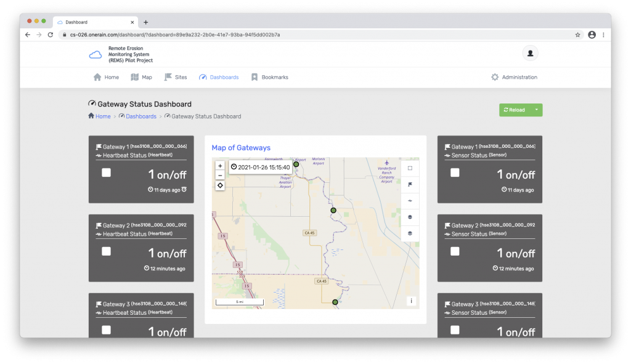Viewport: 631px width, 364px height.
Task: Click the sensor waveform icon on map toolbar
Action: pos(410,201)
